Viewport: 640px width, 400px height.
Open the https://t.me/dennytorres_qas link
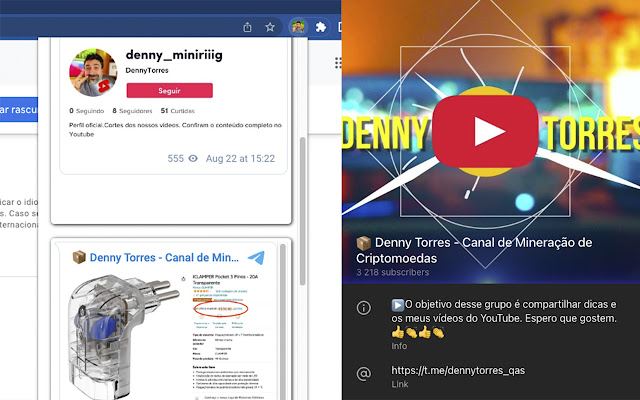458,370
